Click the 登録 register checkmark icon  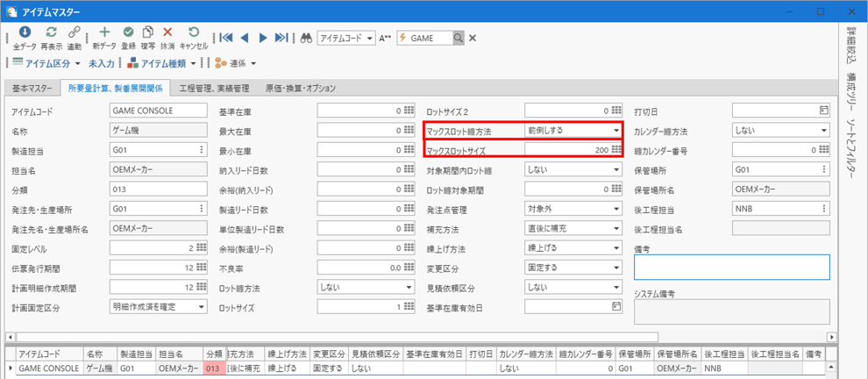pyautogui.click(x=128, y=32)
